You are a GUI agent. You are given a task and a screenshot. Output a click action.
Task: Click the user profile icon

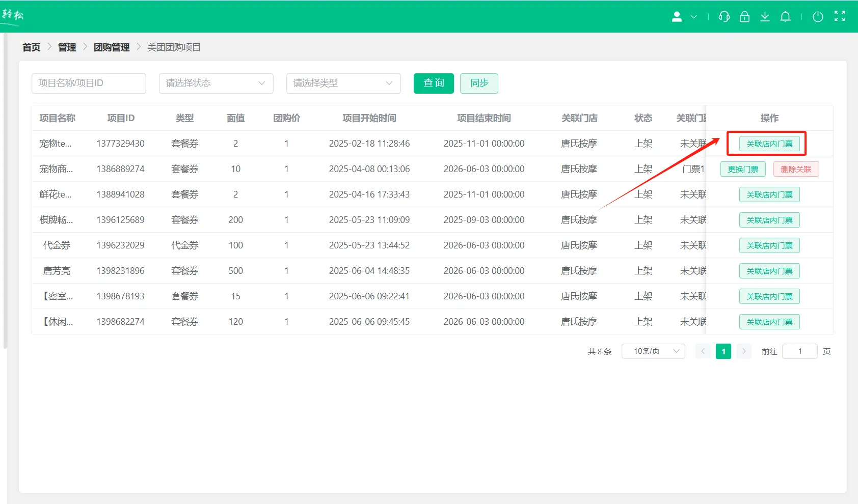tap(677, 17)
